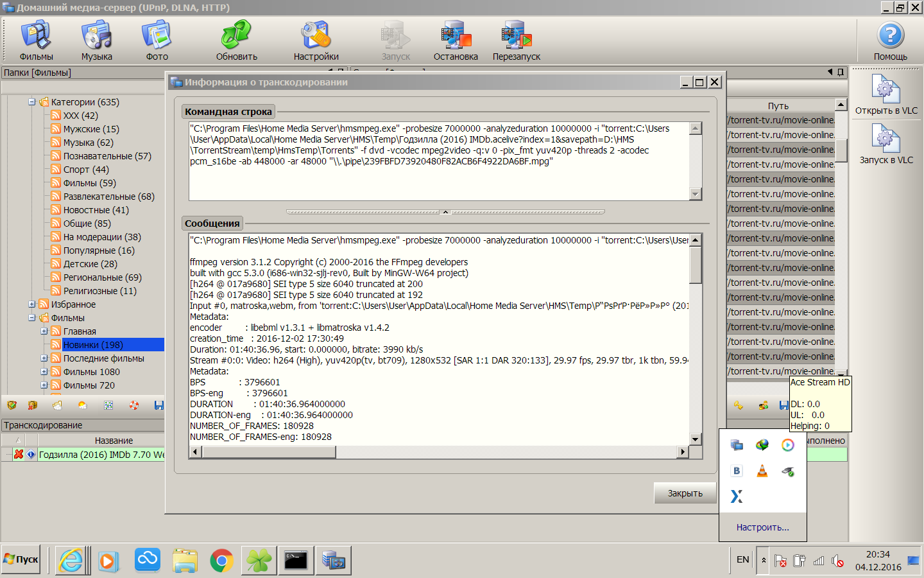
Task: Click the red X on the Годзилла row
Action: 19,454
